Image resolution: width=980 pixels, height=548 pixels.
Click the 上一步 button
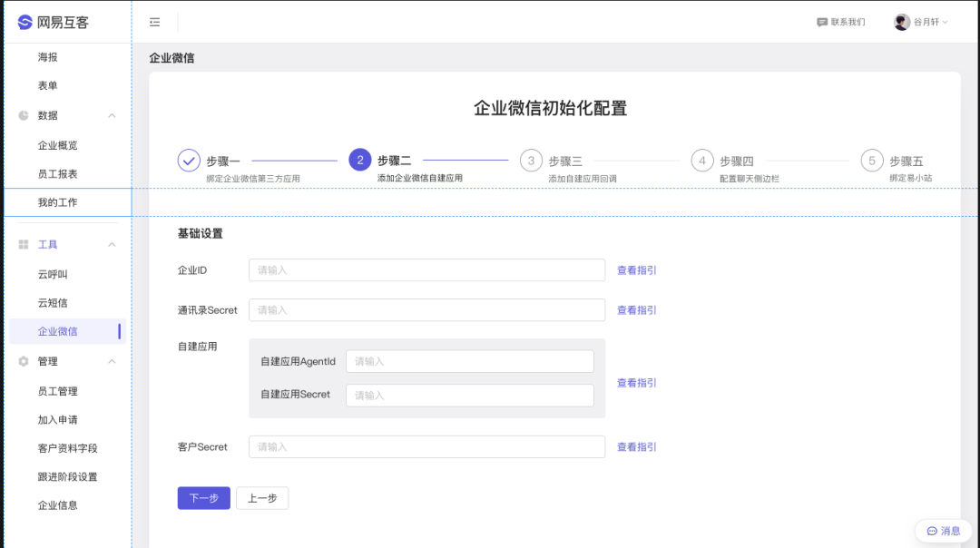[262, 498]
